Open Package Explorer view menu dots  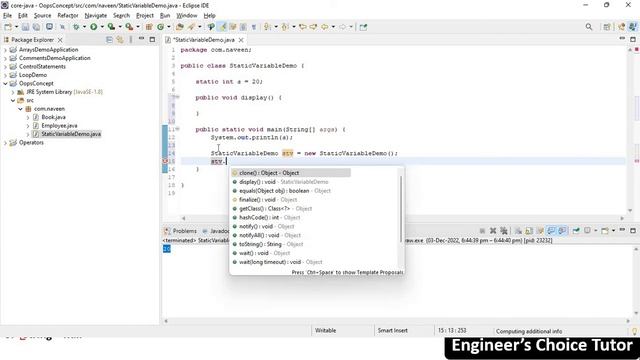coord(131,40)
